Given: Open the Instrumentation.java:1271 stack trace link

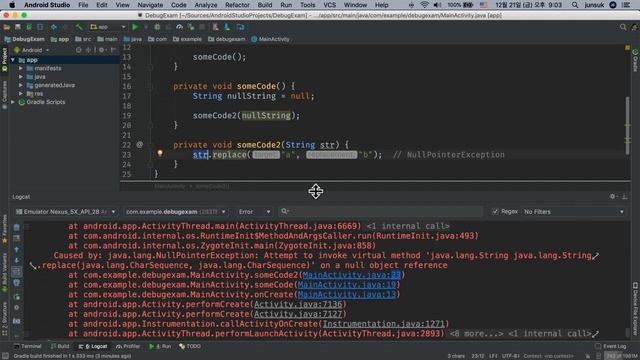Looking at the screenshot, I should [x=384, y=324].
